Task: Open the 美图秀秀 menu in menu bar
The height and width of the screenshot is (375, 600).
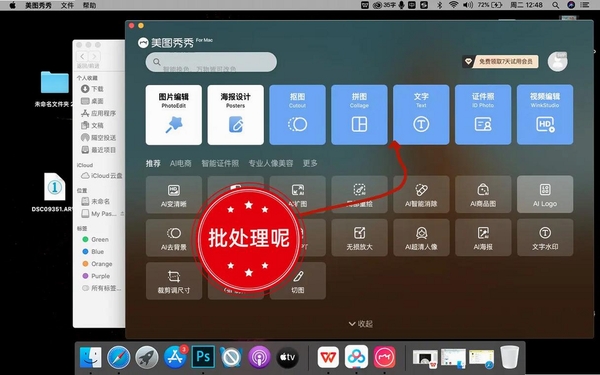Action: pos(38,5)
